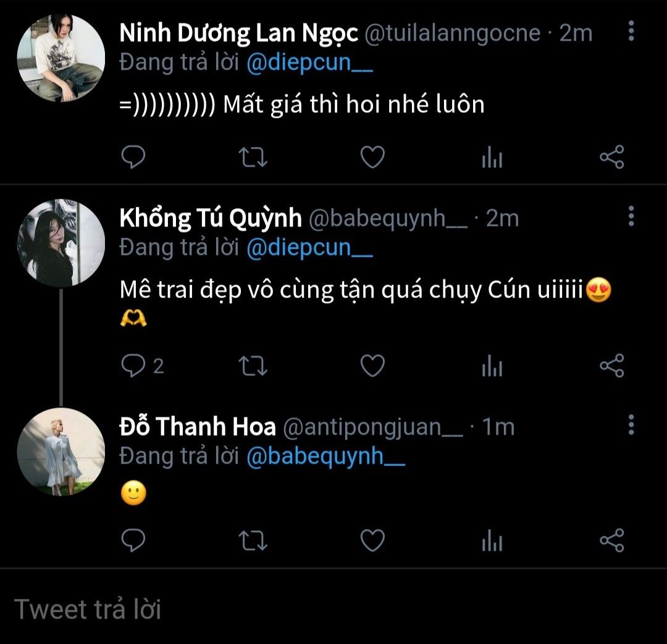Screen dimensions: 667x644
Task: Open @diepcun__ link in Ninh Dương Lan Ngọc's reply
Action: pos(309,63)
